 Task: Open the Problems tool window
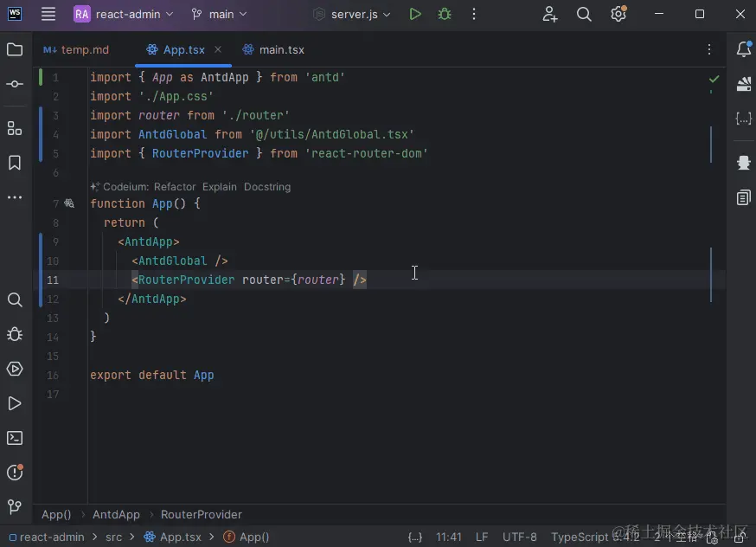coord(15,473)
